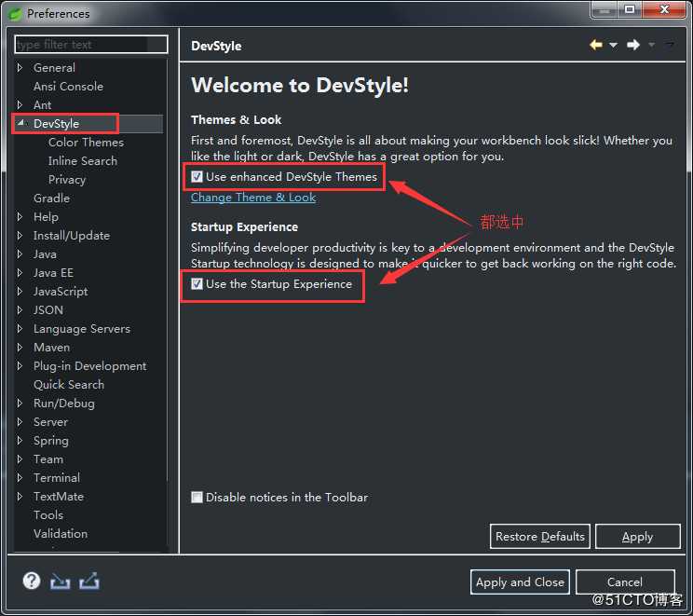Click the Apply button
Viewport: 693px width, 616px height.
coord(637,537)
